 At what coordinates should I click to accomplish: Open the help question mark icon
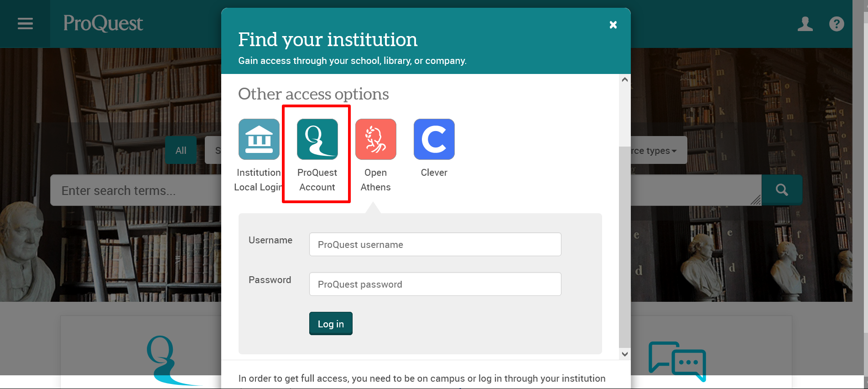(x=837, y=24)
